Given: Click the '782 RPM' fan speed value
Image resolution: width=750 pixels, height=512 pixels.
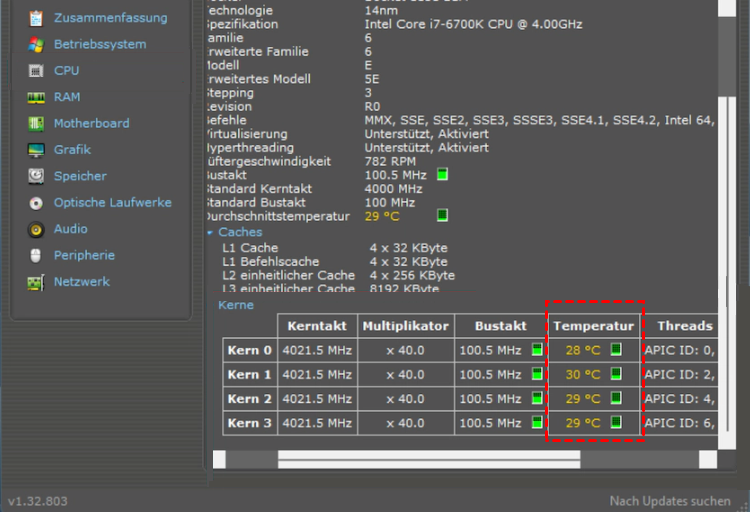Looking at the screenshot, I should click(390, 161).
